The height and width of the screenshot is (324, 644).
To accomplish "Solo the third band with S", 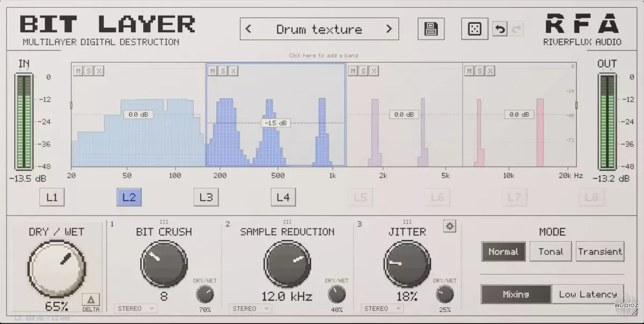I will pyautogui.click(x=363, y=71).
